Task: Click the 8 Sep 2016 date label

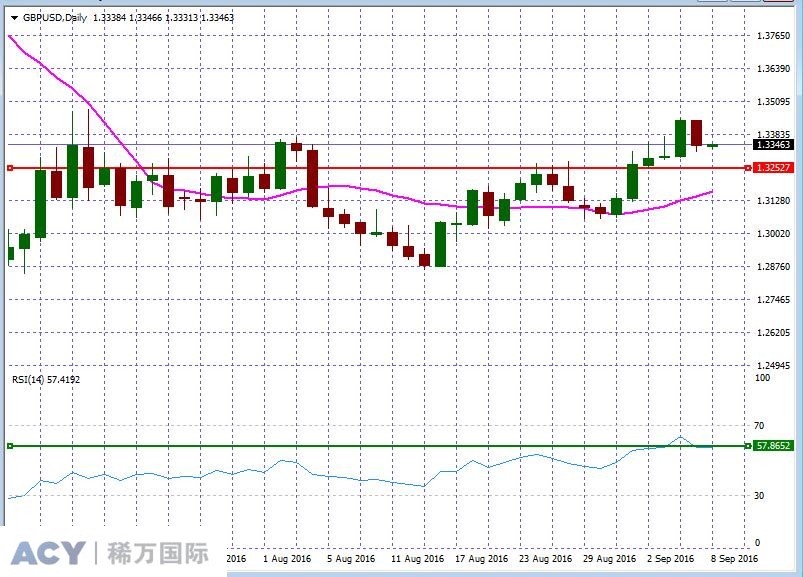Action: tap(734, 559)
